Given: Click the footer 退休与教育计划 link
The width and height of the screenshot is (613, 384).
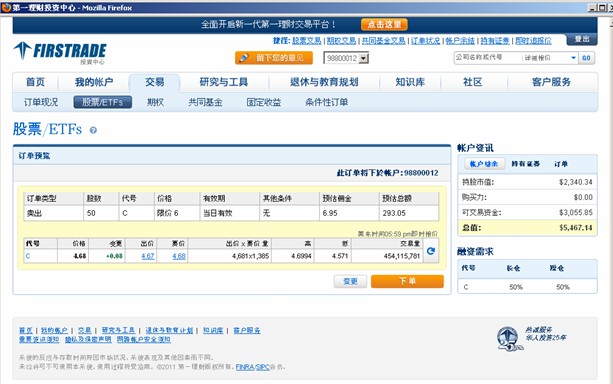Looking at the screenshot, I should pos(169,330).
